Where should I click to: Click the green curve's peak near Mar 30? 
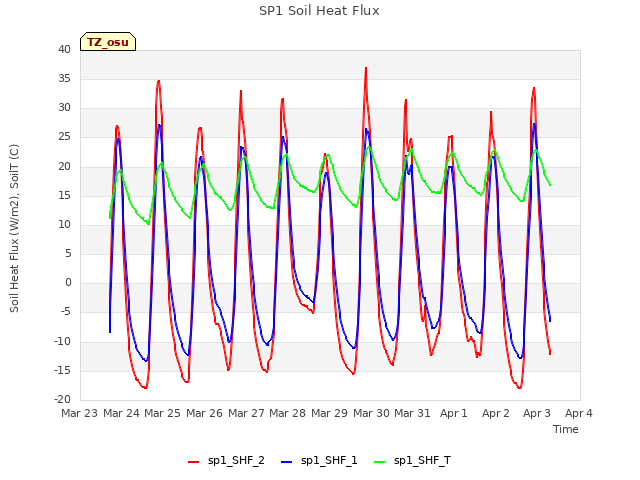coord(369,147)
